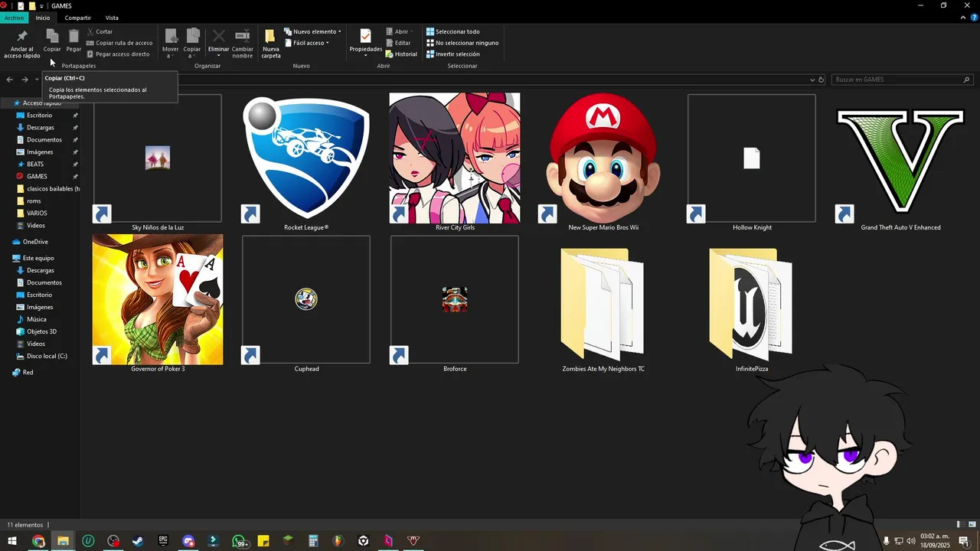
Task: Click Seleccionar todo
Action: click(x=452, y=31)
